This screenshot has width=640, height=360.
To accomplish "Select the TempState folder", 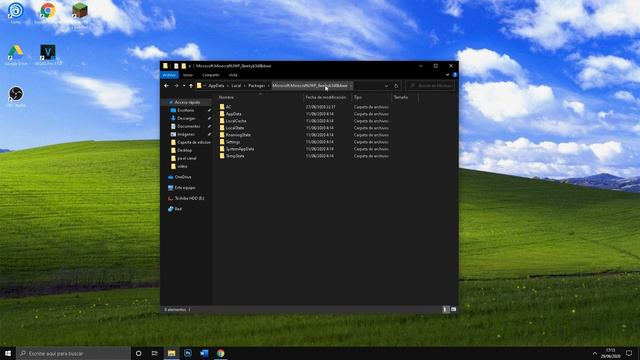I will [235, 156].
